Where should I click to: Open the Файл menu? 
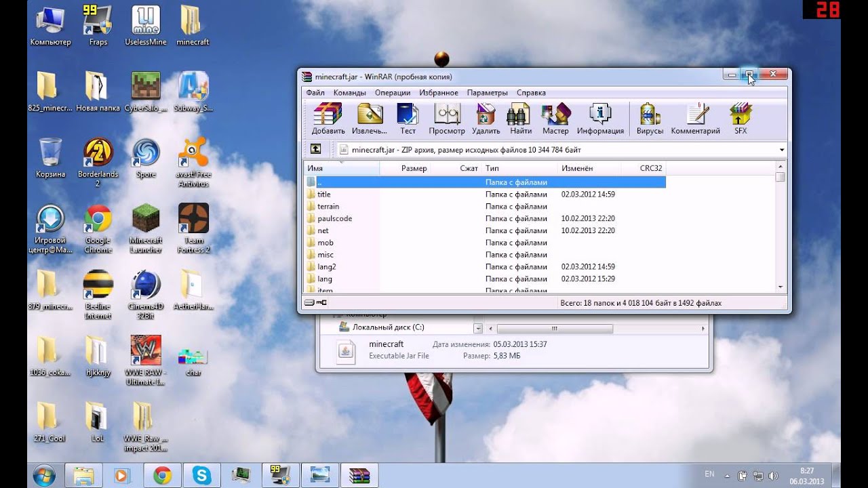315,93
